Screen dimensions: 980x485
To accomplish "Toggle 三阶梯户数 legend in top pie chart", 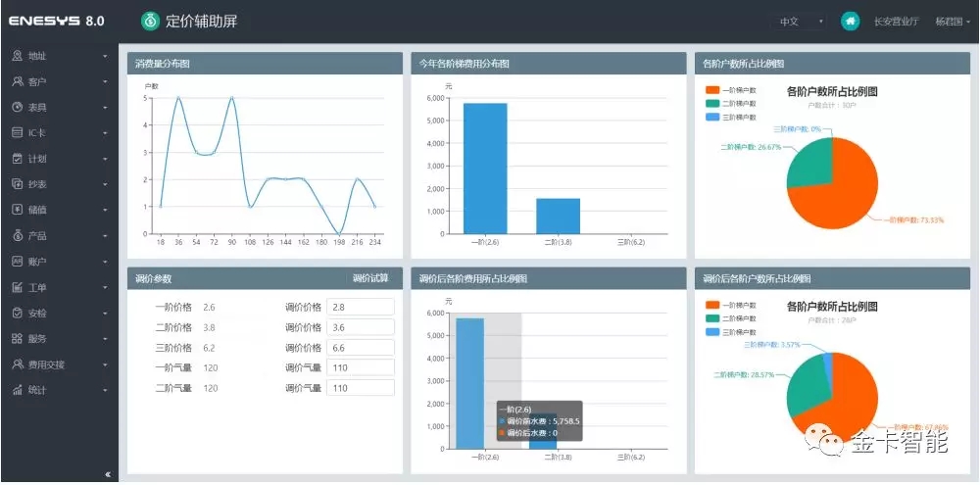I will (x=731, y=117).
